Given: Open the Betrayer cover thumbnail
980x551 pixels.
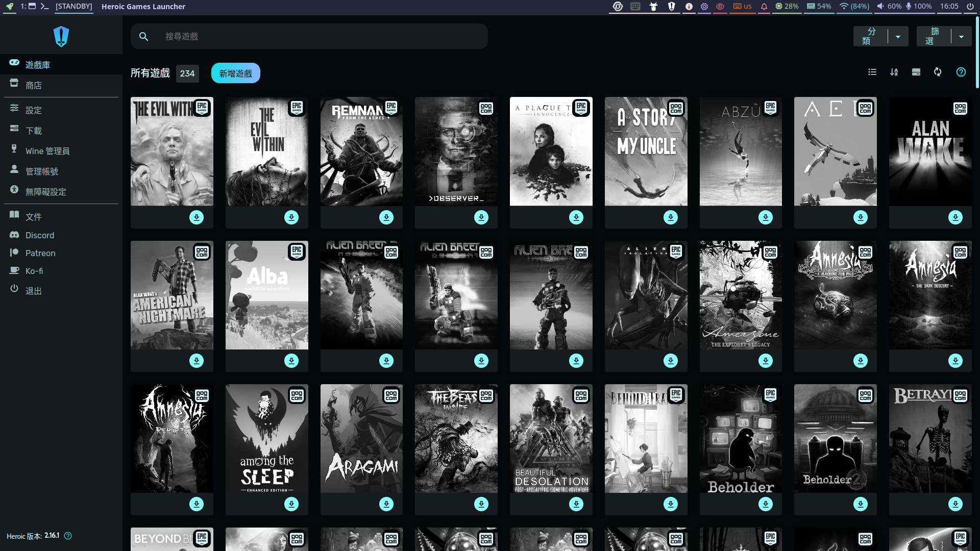Looking at the screenshot, I should coord(930,439).
